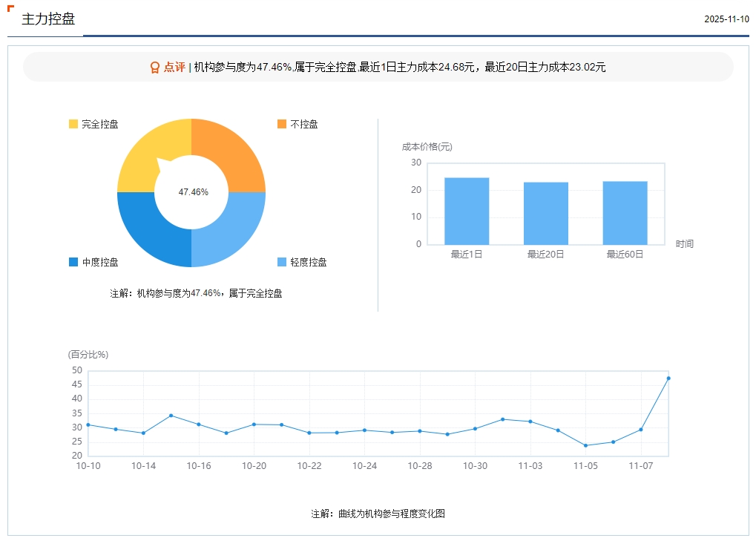Click the 主力控盘 section title
This screenshot has width=756, height=541.
(x=48, y=19)
